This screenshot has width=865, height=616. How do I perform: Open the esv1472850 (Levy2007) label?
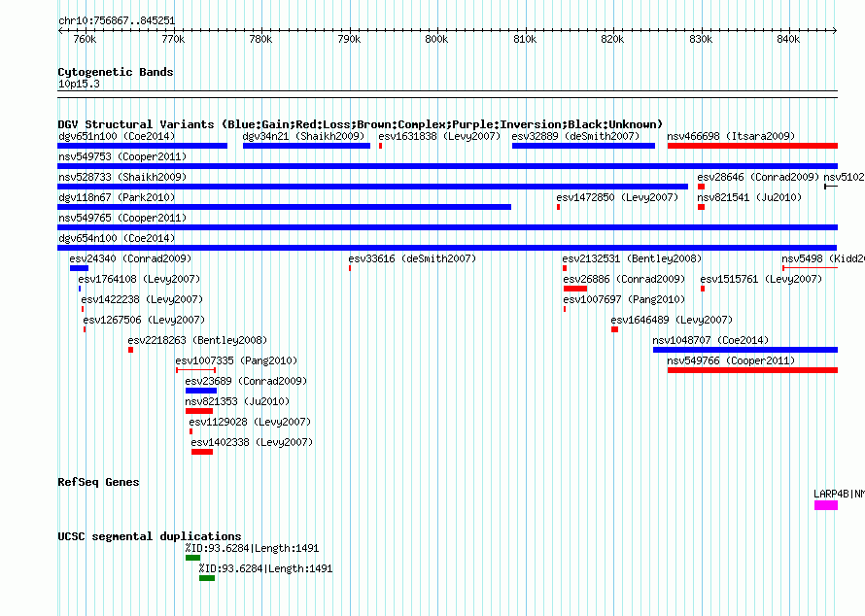[617, 197]
